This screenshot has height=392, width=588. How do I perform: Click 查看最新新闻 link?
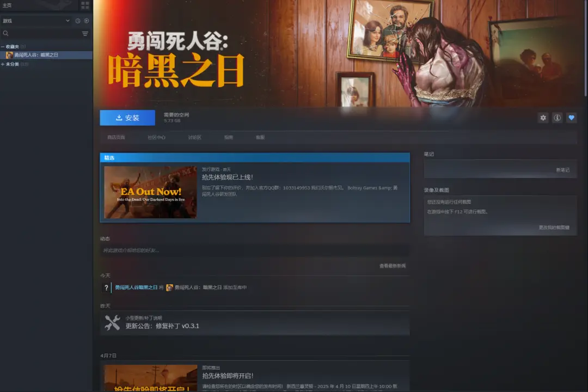tap(392, 266)
